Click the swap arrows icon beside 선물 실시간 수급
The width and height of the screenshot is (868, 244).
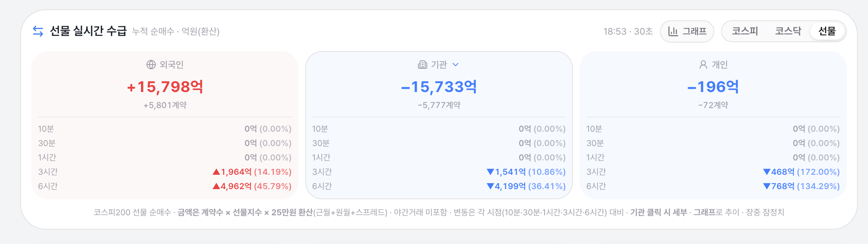pos(38,31)
